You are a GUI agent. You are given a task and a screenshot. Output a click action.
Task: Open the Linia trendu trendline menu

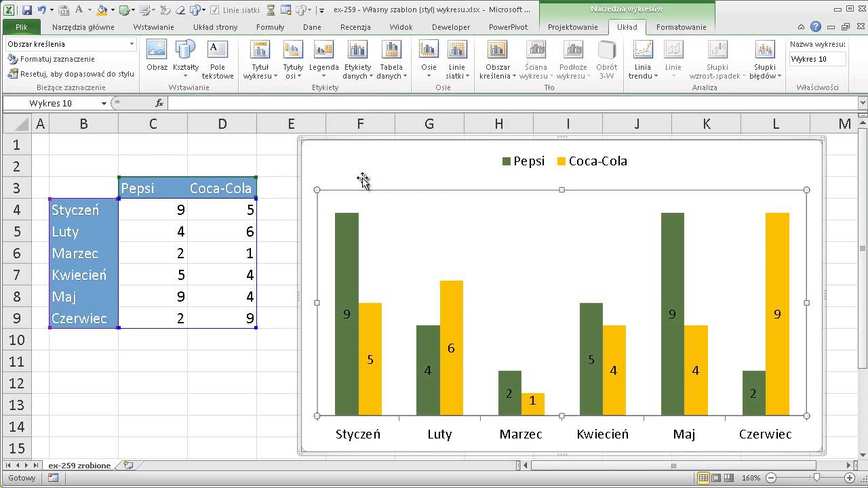click(x=643, y=59)
